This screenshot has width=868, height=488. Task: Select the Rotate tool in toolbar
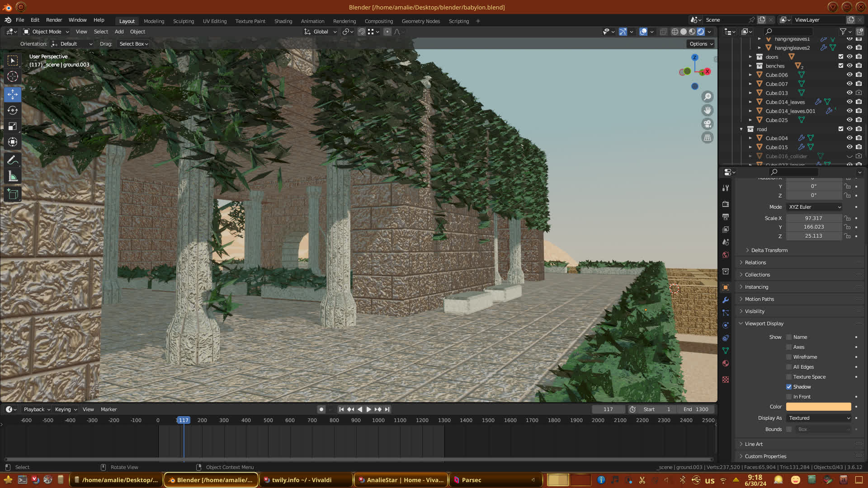[13, 110]
